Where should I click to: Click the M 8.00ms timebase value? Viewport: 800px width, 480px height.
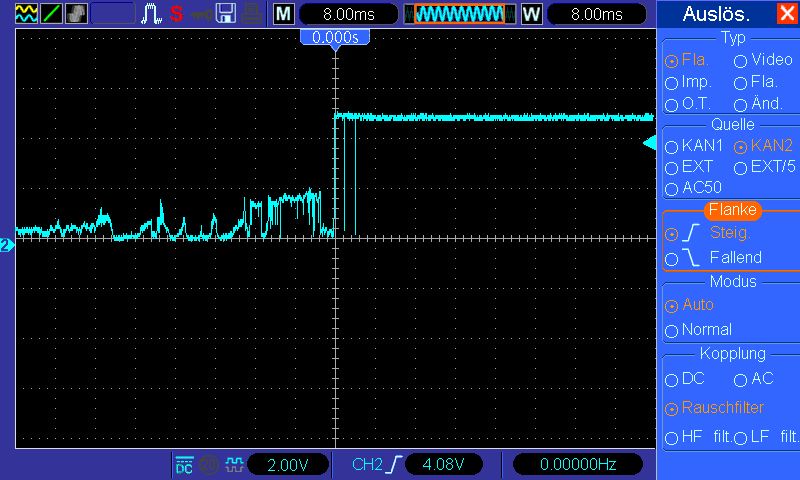click(348, 14)
